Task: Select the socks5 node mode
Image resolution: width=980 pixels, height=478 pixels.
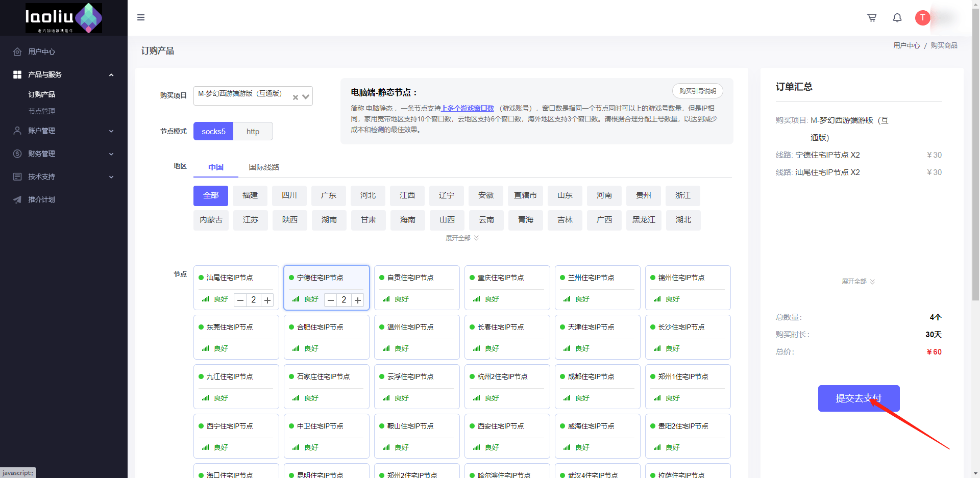Action: 213,132
